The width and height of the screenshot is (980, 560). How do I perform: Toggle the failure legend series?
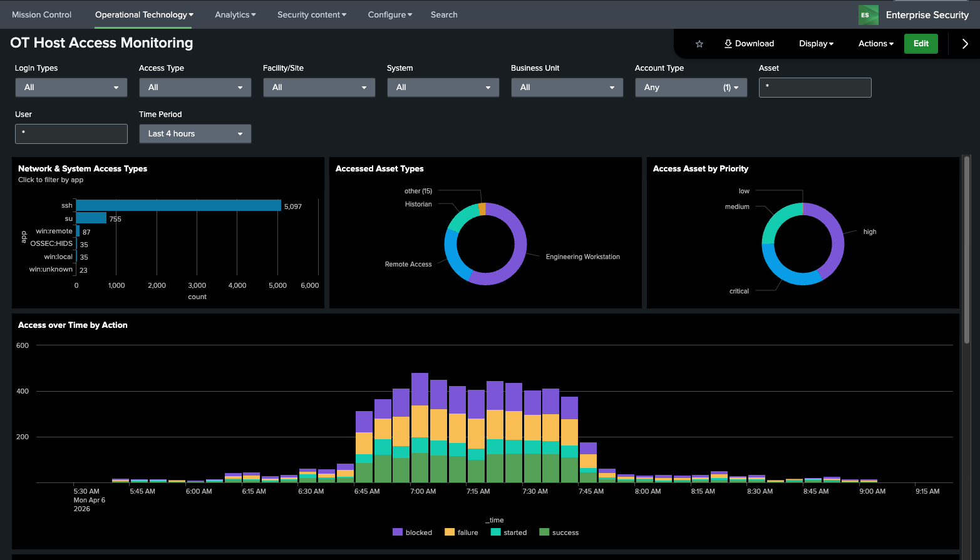coord(461,532)
